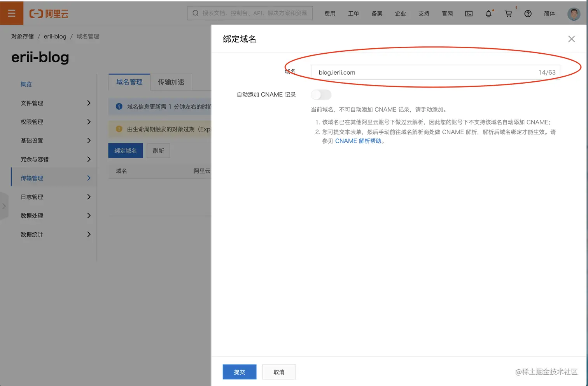Open the help question mark icon

click(x=528, y=14)
